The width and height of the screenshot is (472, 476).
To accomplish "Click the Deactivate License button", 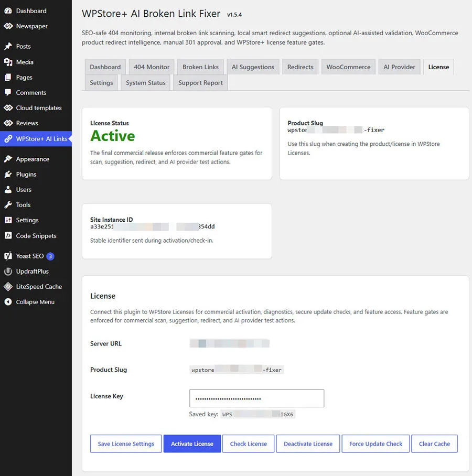I will click(x=308, y=443).
